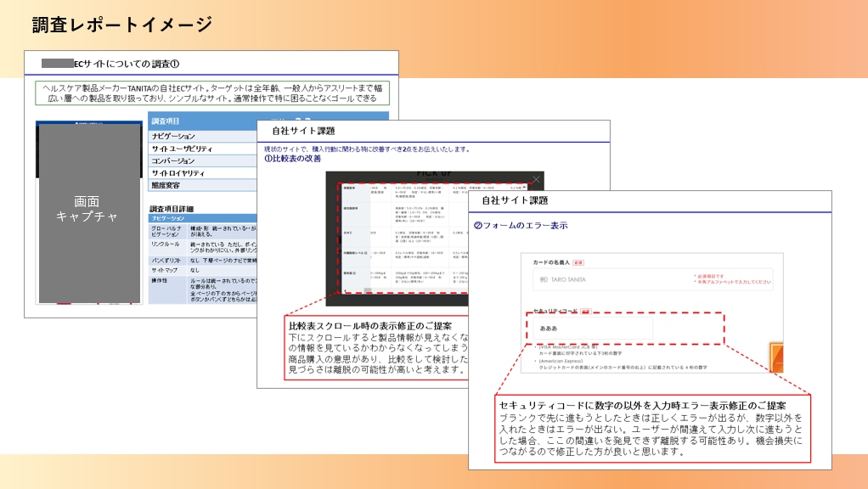Click the 'リンクルール' detail row label

point(166,244)
